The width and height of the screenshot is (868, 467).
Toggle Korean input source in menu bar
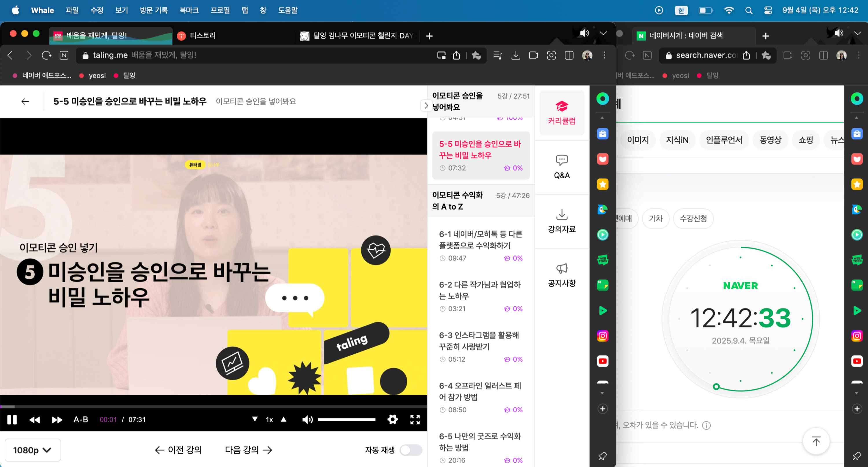point(681,10)
